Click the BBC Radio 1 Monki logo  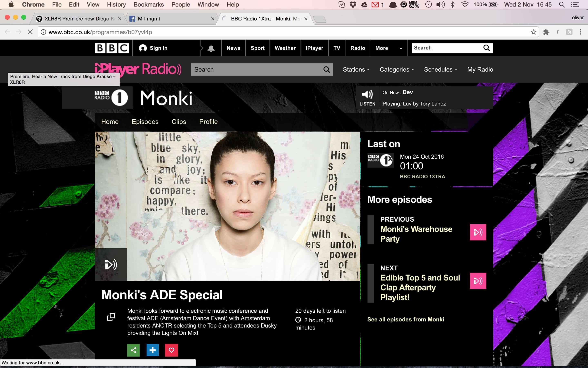(x=111, y=98)
